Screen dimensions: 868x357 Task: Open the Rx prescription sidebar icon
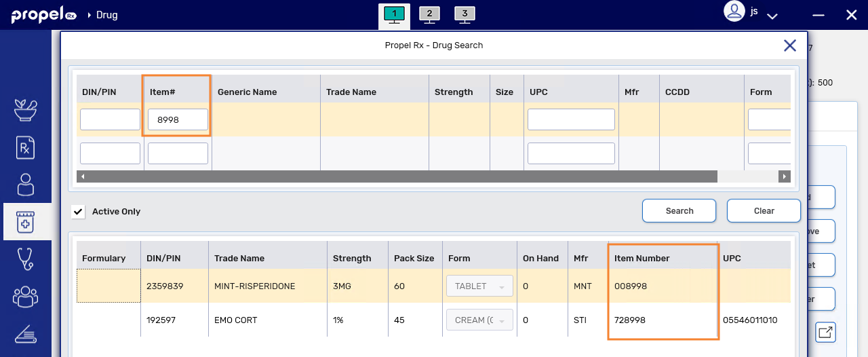[x=26, y=147]
